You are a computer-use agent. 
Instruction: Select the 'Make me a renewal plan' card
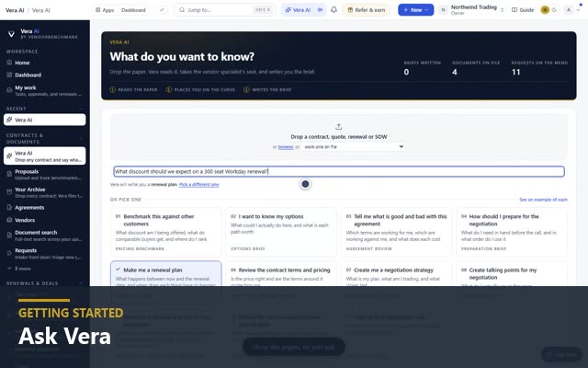tap(165, 274)
